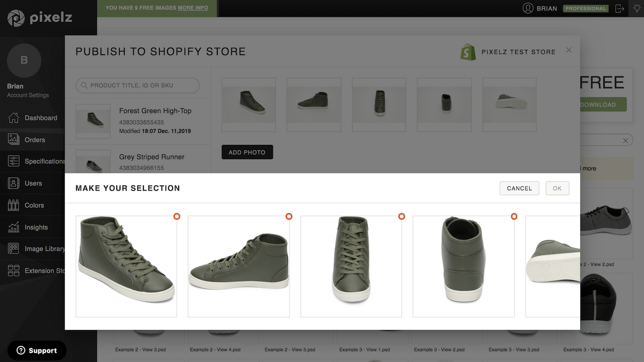644x362 pixels.
Task: Click the product title search field
Action: [137, 85]
